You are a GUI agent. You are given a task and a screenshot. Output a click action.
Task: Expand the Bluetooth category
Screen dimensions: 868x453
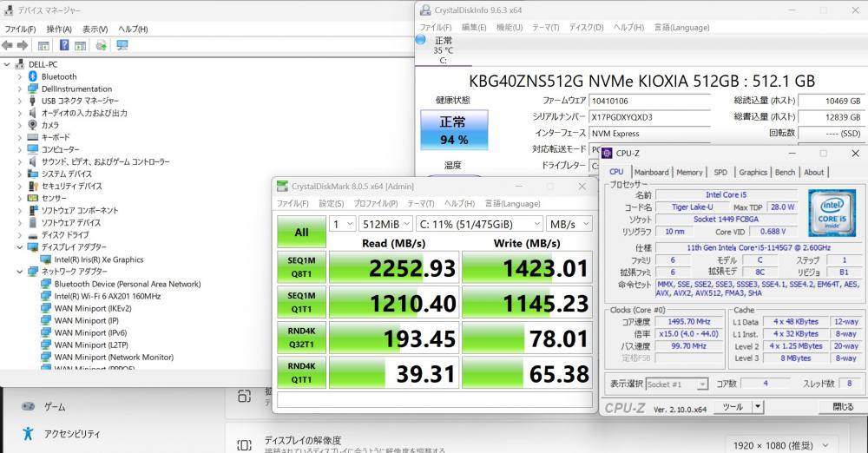coord(20,76)
